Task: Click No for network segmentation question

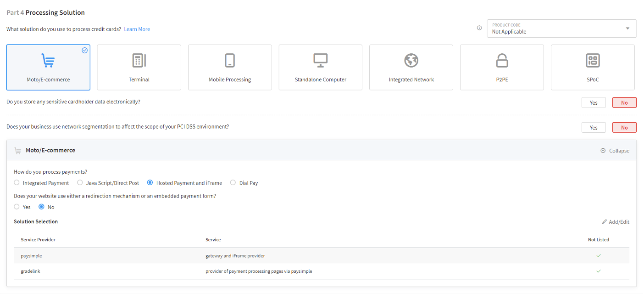Action: 624,127
